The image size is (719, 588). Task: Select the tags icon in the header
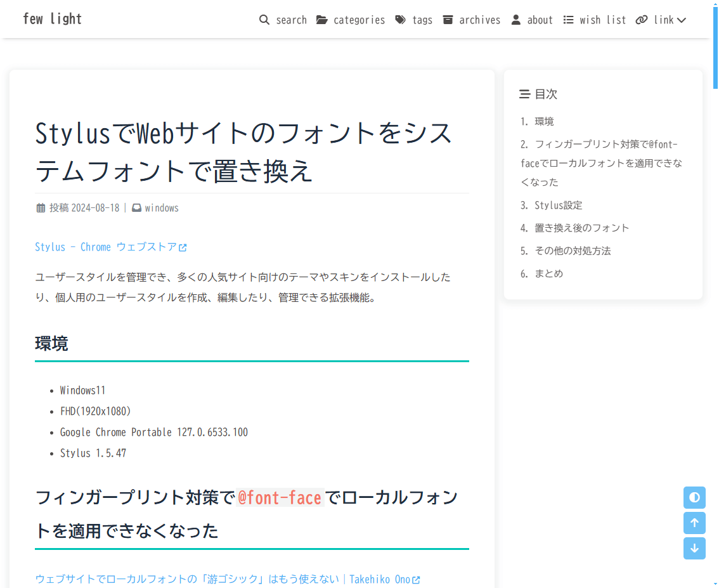[399, 20]
